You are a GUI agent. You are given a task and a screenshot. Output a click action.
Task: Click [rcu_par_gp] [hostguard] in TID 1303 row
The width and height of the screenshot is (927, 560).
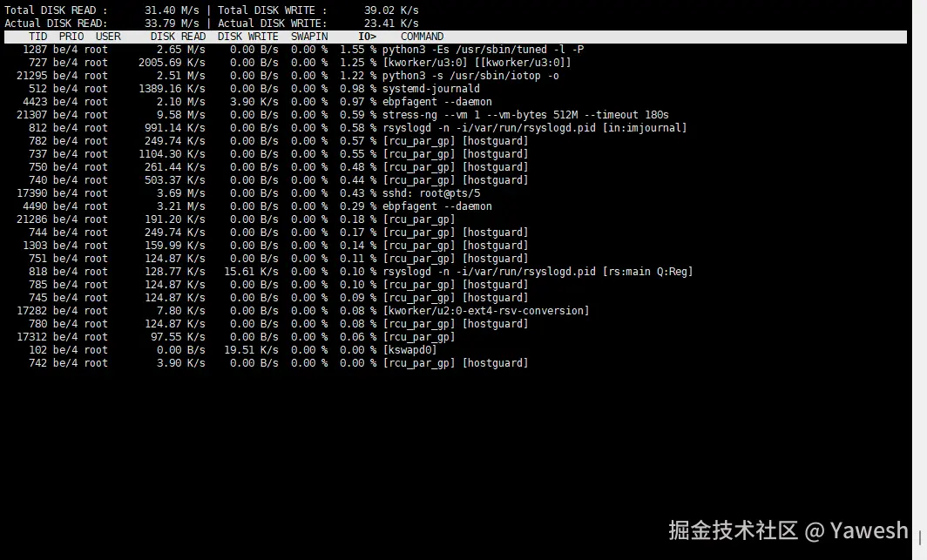(455, 245)
